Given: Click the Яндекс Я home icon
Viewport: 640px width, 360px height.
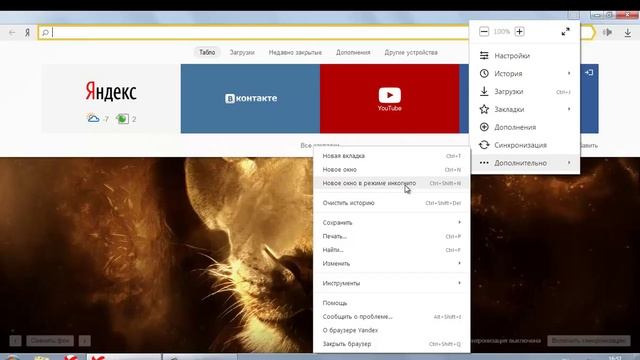Looking at the screenshot, I should coord(27,32).
